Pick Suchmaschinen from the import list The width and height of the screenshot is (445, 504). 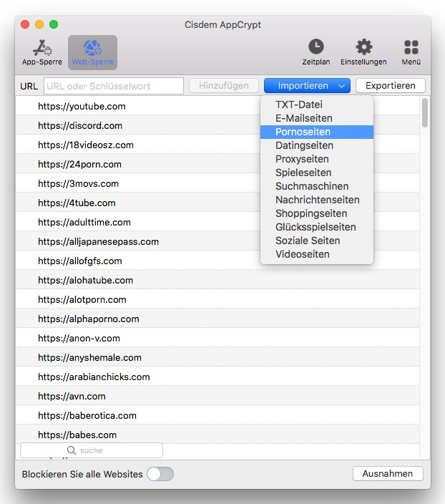317,186
